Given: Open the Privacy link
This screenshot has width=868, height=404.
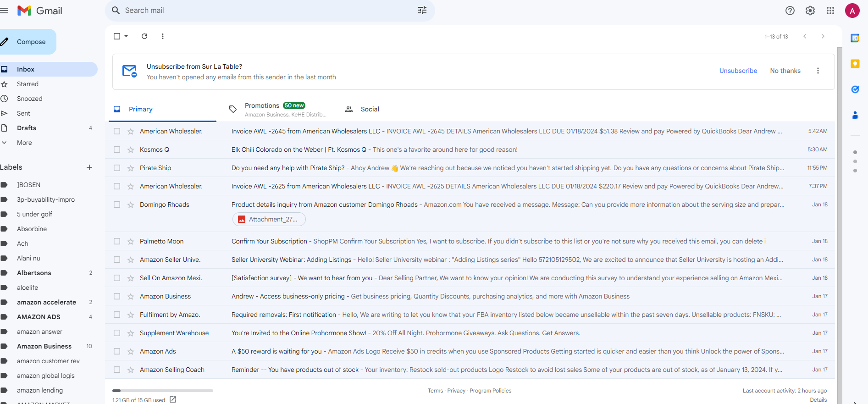Looking at the screenshot, I should tap(456, 391).
